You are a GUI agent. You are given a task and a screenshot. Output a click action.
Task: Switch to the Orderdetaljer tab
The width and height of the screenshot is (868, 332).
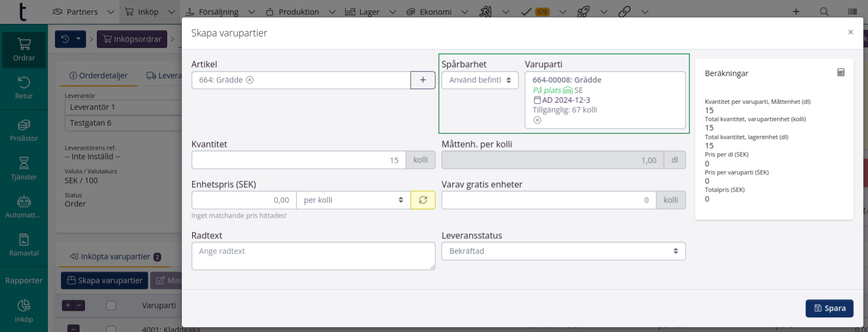pos(98,76)
